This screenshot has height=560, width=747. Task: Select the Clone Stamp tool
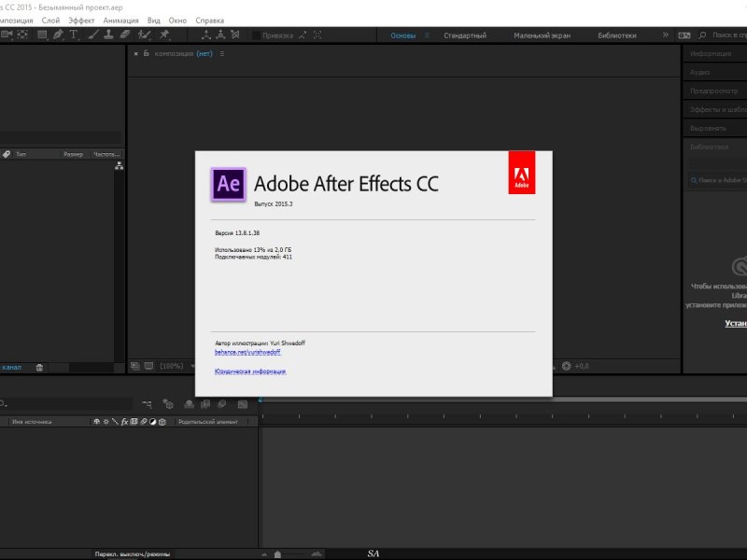tap(108, 35)
